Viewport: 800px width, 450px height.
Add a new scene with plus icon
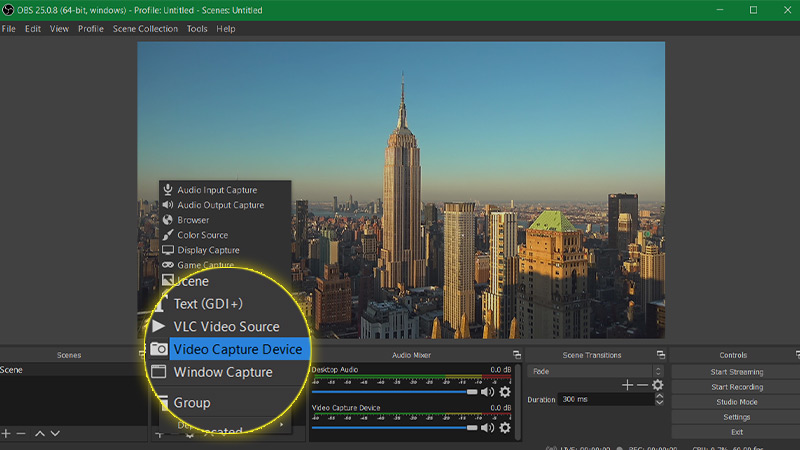[x=6, y=434]
